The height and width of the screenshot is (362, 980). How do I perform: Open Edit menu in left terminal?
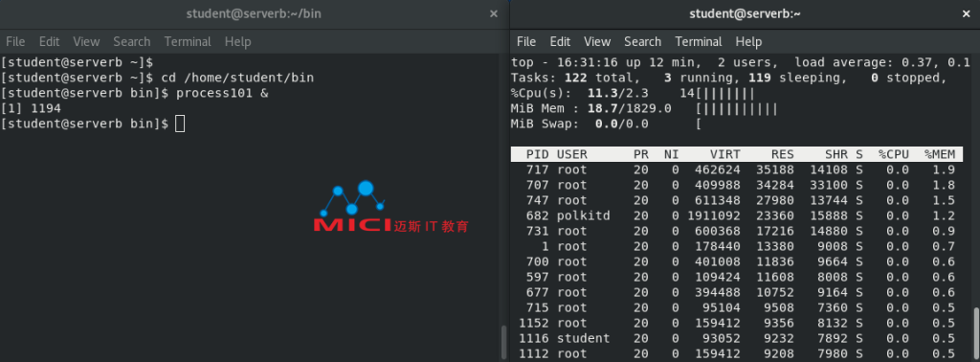[49, 42]
